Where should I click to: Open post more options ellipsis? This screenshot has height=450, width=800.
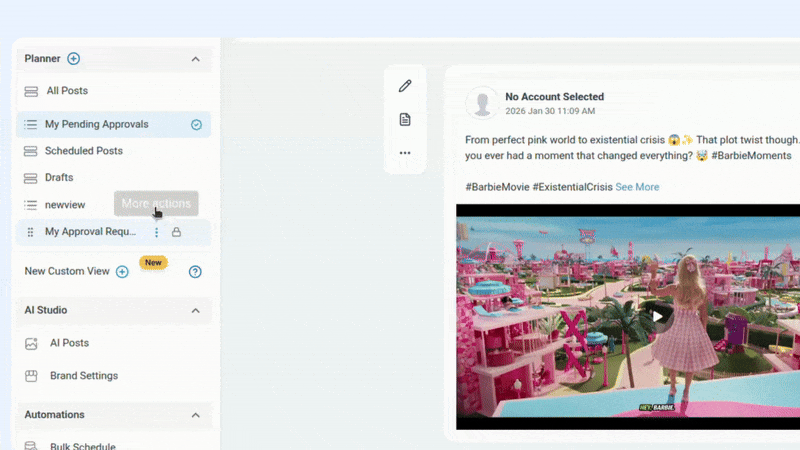coord(405,153)
